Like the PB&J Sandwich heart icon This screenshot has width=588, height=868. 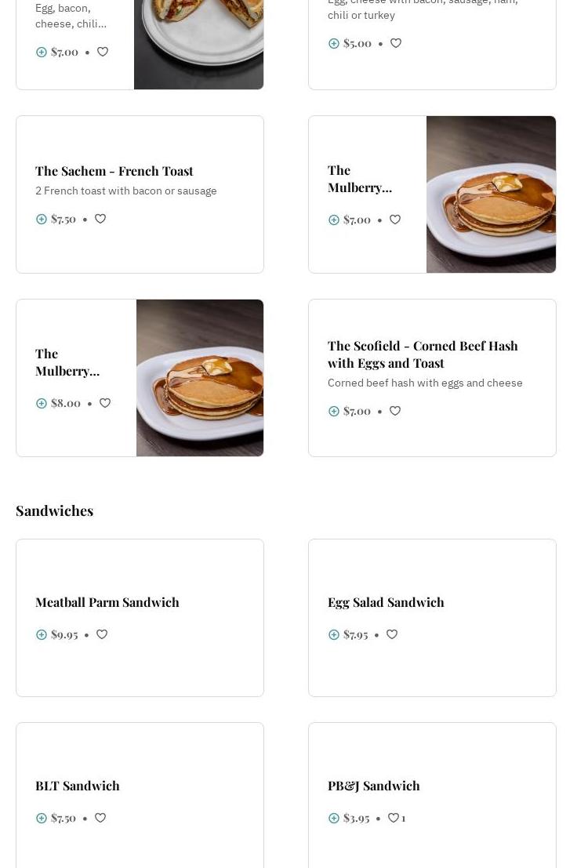394,818
